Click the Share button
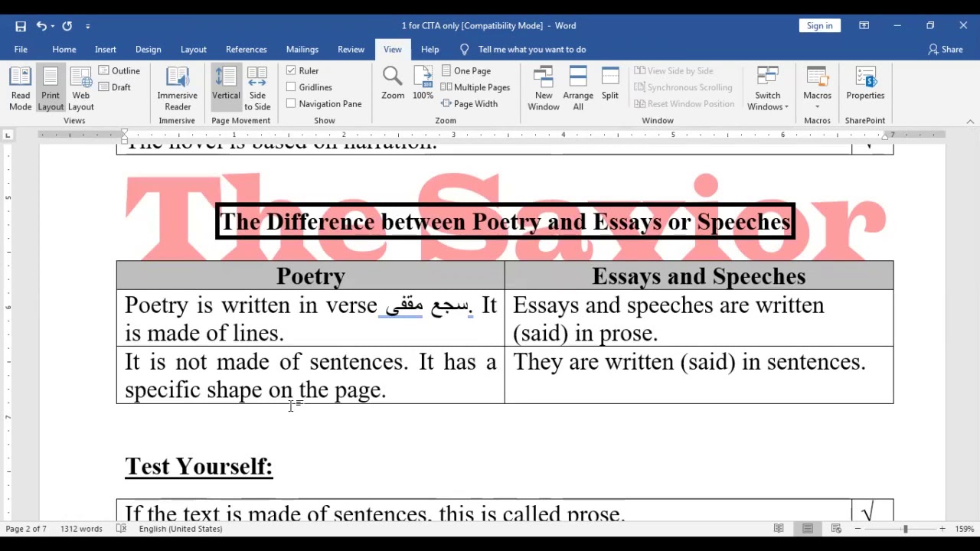The image size is (980, 551). pyautogui.click(x=946, y=49)
